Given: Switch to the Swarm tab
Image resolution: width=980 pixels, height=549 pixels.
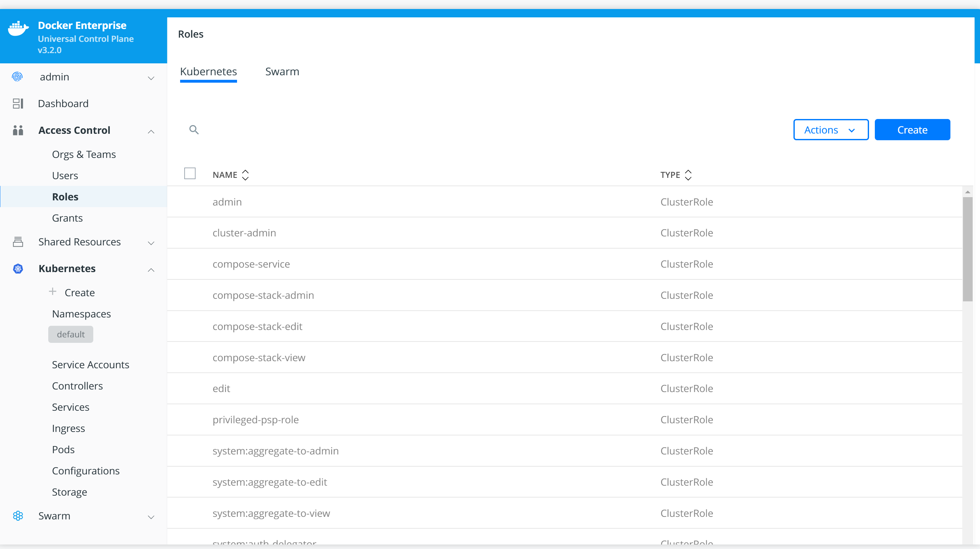Looking at the screenshot, I should click(282, 71).
